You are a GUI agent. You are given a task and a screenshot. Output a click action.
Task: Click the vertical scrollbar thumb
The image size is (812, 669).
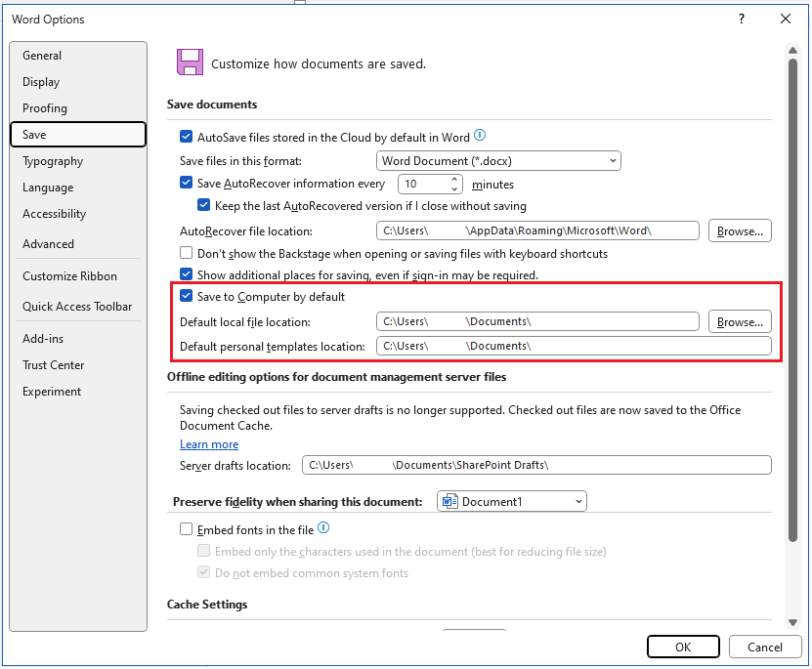[792, 300]
